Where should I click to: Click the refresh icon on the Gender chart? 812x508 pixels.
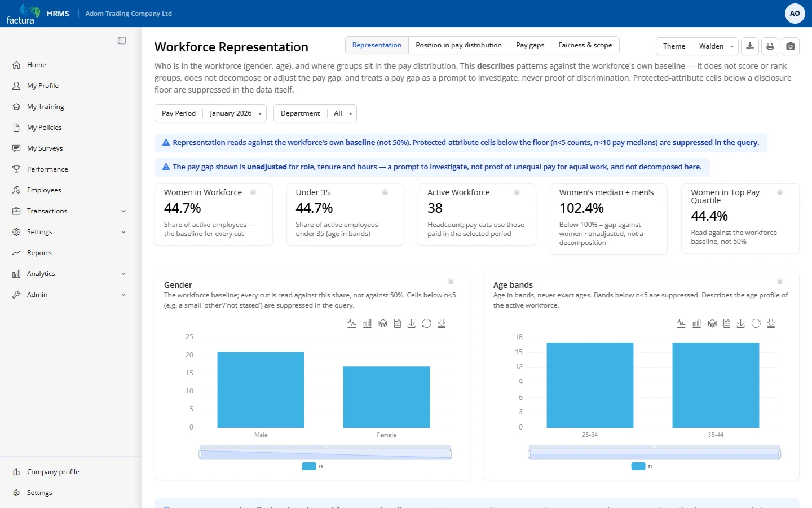[427, 323]
